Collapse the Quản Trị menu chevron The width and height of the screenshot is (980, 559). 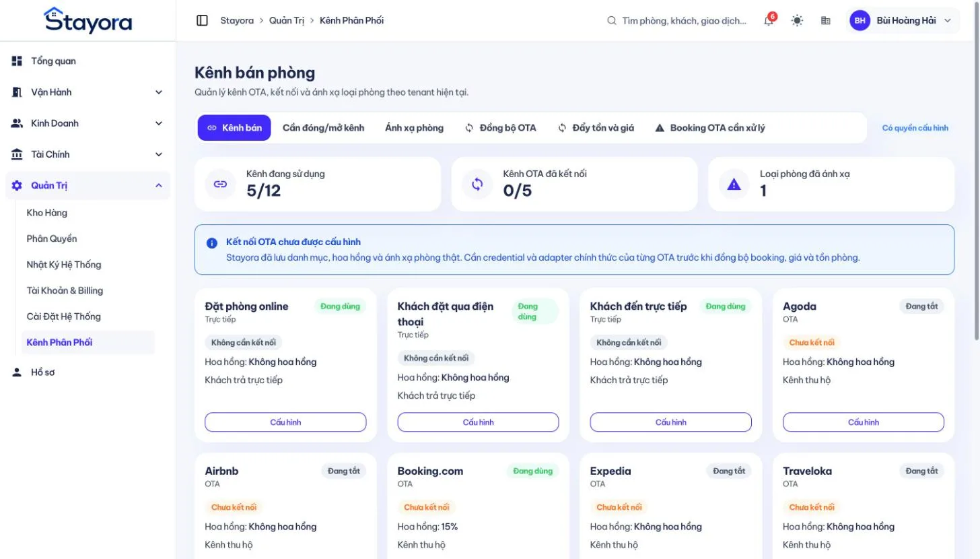coord(159,185)
